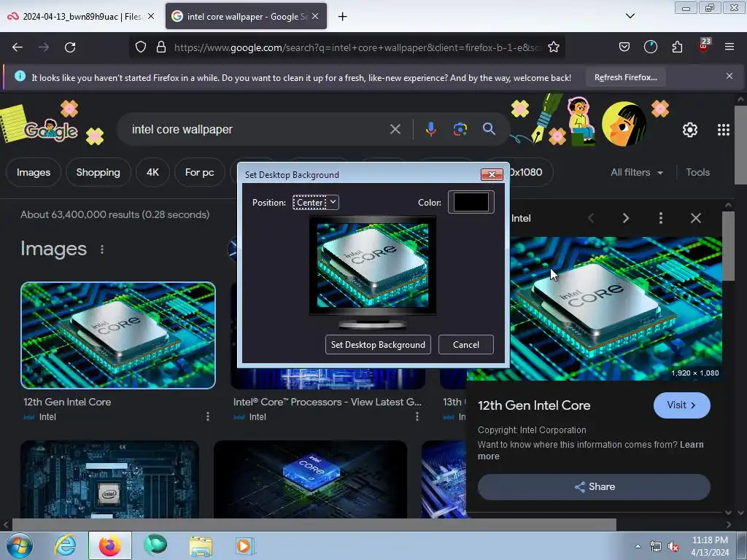
Task: Open the background Color picker swatch
Action: click(471, 202)
